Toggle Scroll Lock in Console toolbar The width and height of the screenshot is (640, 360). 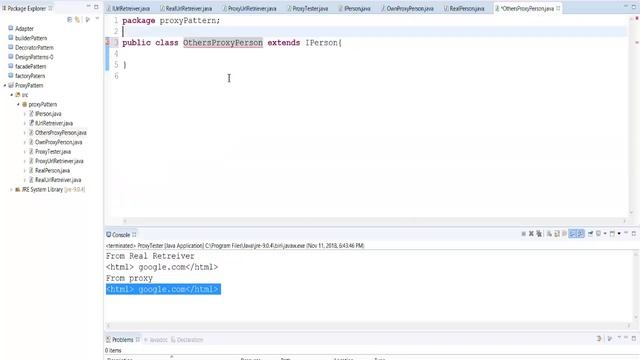[557, 233]
